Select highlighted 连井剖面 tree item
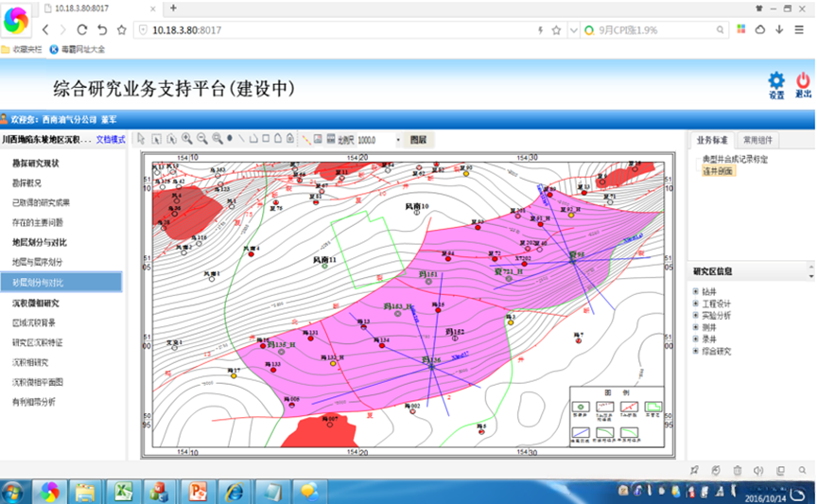The width and height of the screenshot is (818, 504). (718, 171)
